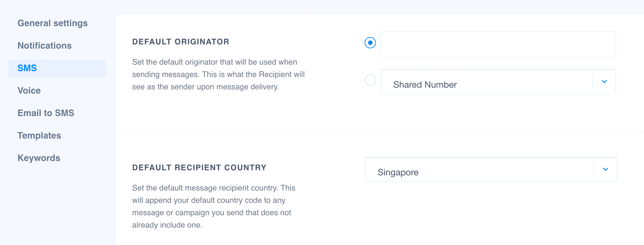This screenshot has width=644, height=245.
Task: Click the recipient country description paragraph
Action: tap(213, 207)
